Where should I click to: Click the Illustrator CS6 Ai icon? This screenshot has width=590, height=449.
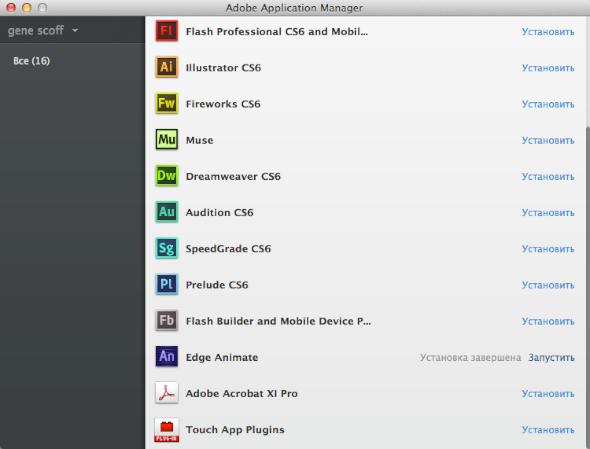[167, 67]
